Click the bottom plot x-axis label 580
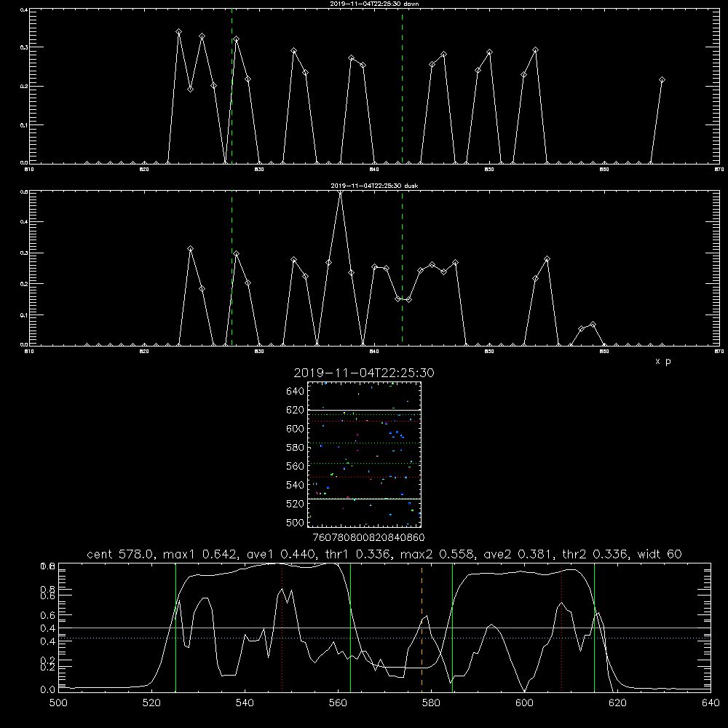Screen dimensions: 728x728 pos(431,703)
